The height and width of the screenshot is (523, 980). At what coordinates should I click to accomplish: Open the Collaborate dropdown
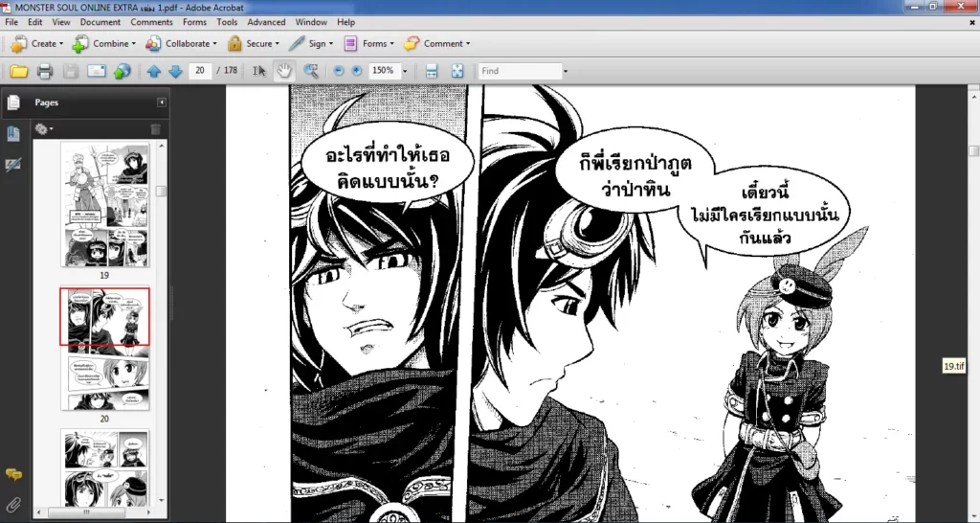181,44
